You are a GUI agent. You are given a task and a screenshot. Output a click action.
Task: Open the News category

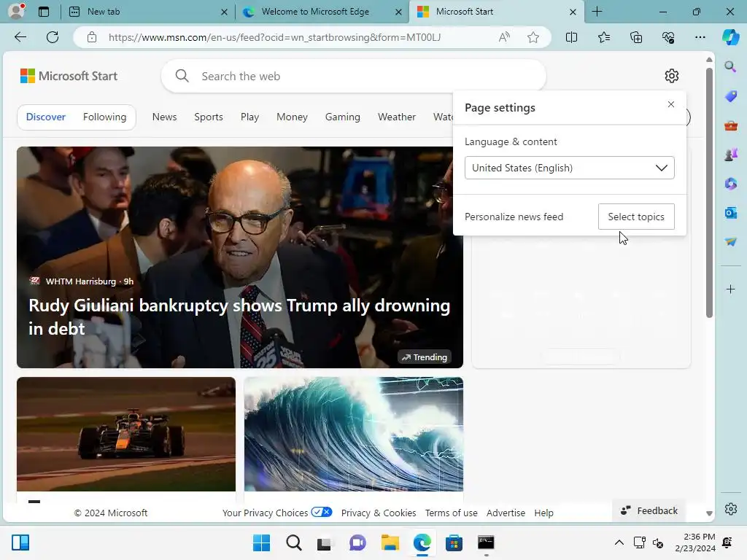pos(164,117)
